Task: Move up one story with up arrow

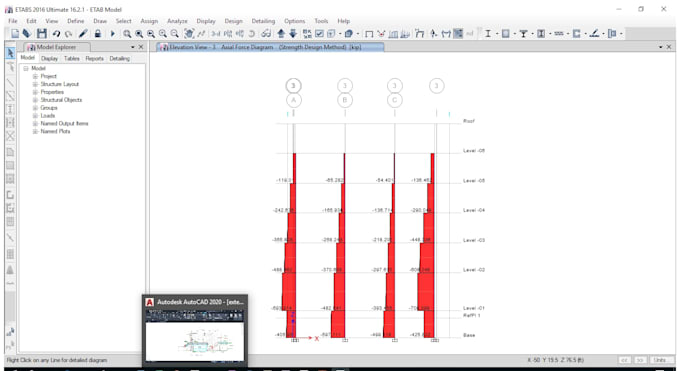Action: 281,33
